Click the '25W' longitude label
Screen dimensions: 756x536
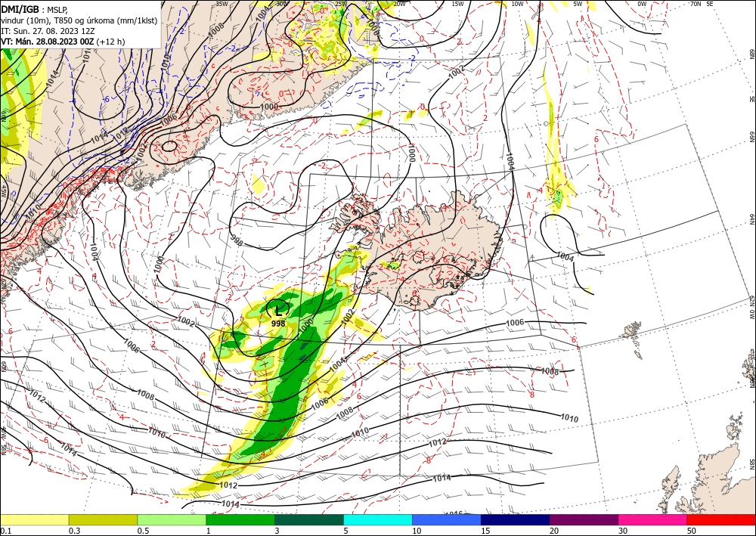tap(340, 4)
